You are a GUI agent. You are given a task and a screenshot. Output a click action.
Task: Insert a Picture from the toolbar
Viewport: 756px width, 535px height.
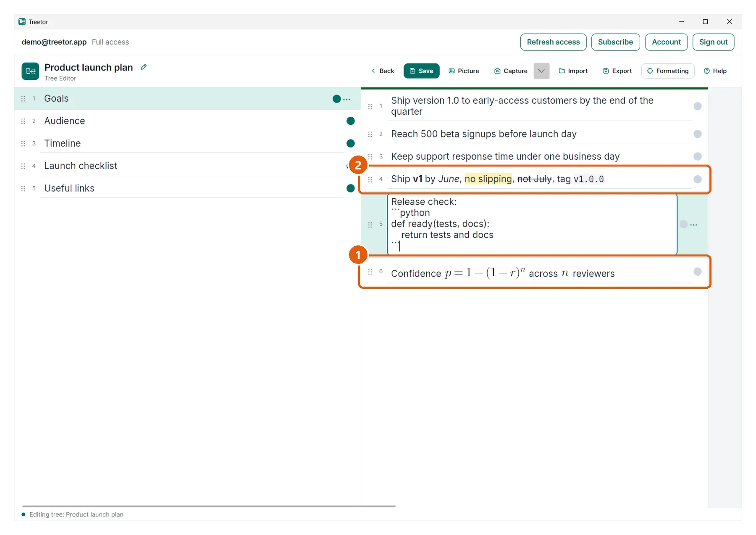point(464,71)
